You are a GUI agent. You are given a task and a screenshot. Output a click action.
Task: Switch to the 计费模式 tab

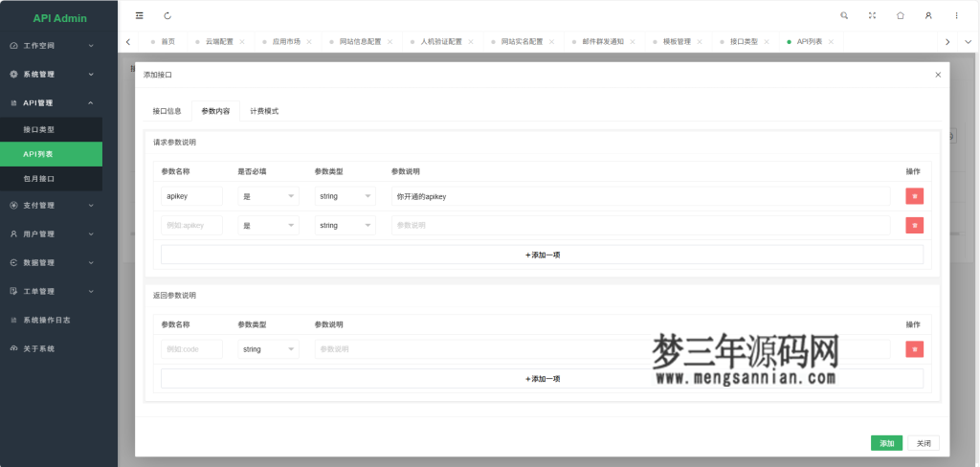[264, 111]
